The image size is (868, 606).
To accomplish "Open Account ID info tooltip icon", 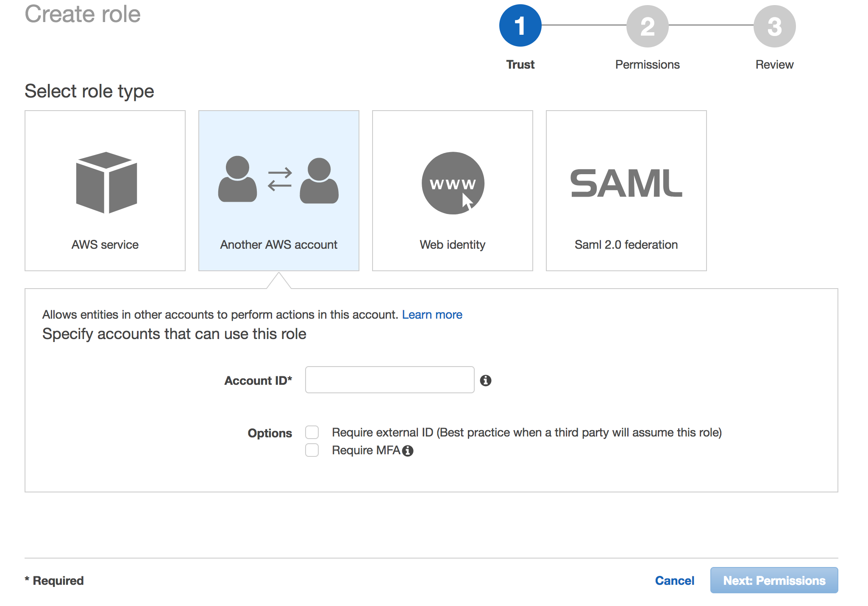I will pyautogui.click(x=486, y=381).
